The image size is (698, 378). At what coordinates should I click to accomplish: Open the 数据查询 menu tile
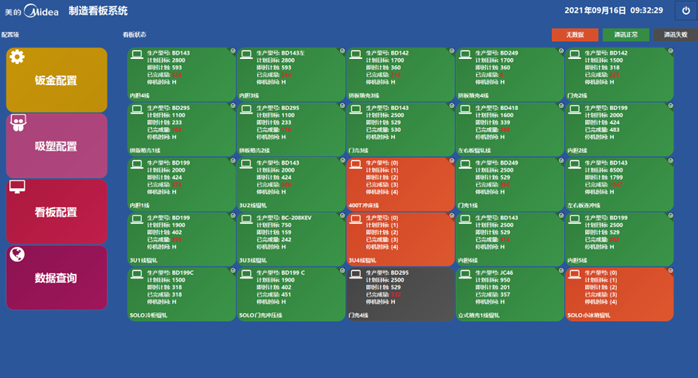(x=57, y=278)
